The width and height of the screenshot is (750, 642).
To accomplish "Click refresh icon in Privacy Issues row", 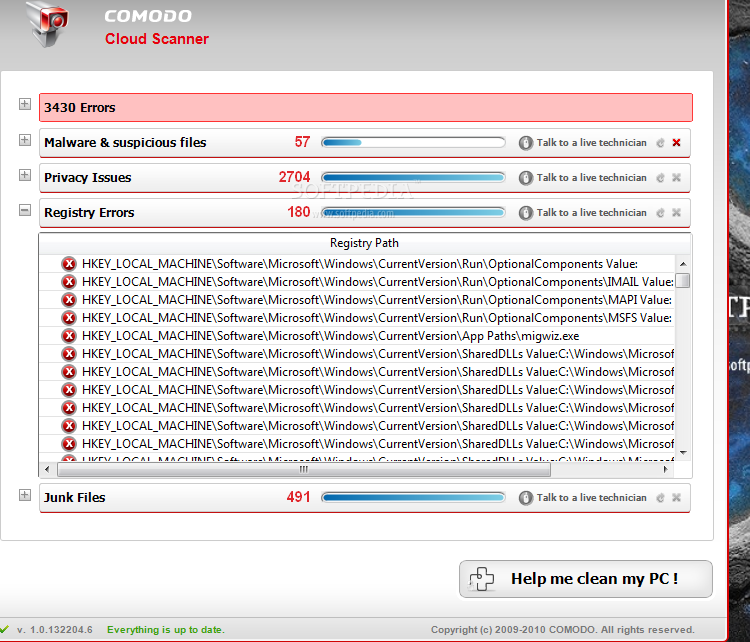I will pyautogui.click(x=661, y=177).
